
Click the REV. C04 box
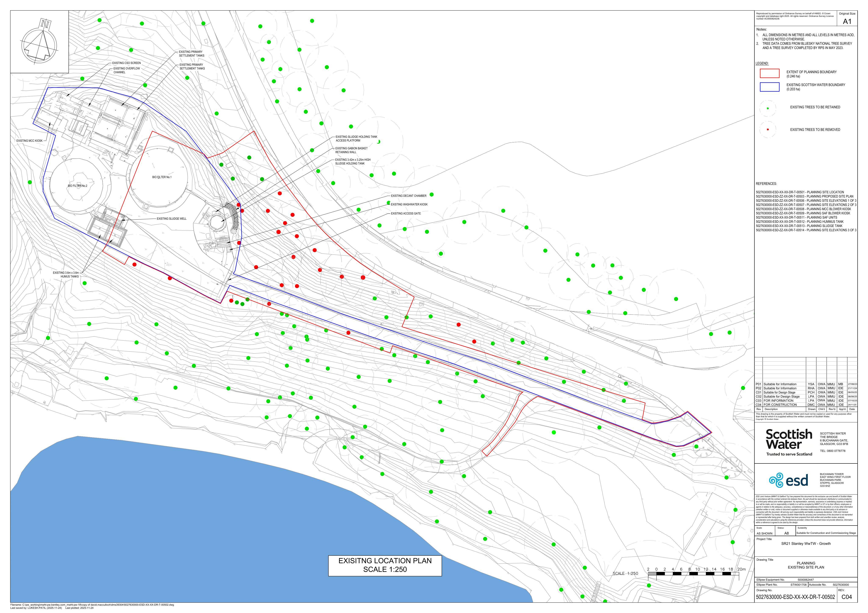click(847, 595)
